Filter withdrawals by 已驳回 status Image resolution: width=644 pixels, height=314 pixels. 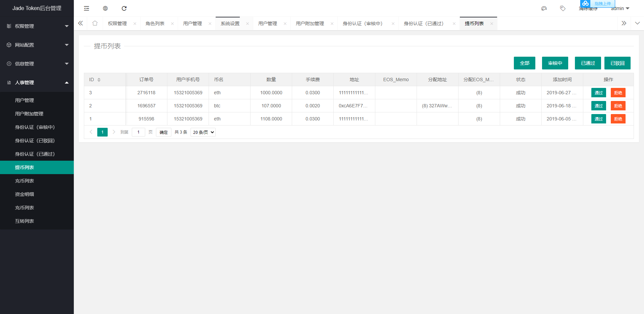click(617, 63)
